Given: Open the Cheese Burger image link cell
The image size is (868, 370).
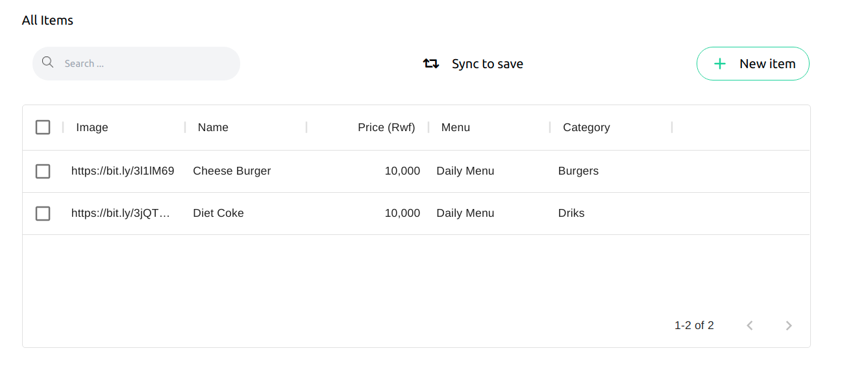Looking at the screenshot, I should click(x=123, y=171).
